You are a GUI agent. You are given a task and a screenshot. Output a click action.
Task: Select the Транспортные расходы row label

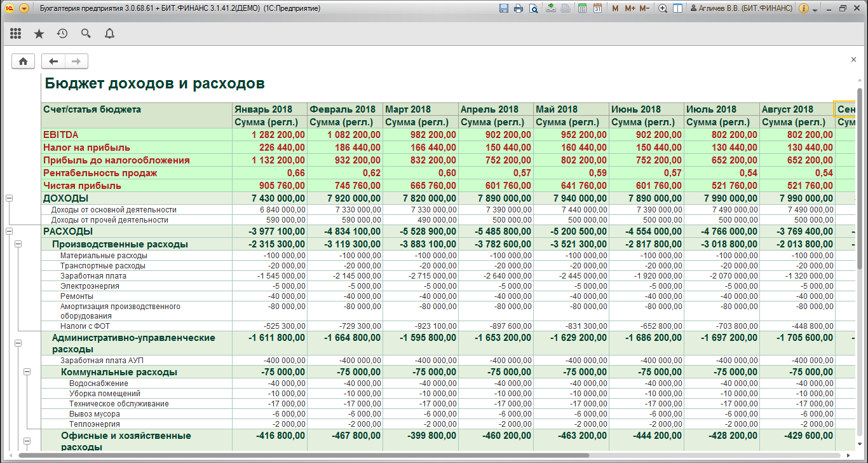tap(103, 266)
